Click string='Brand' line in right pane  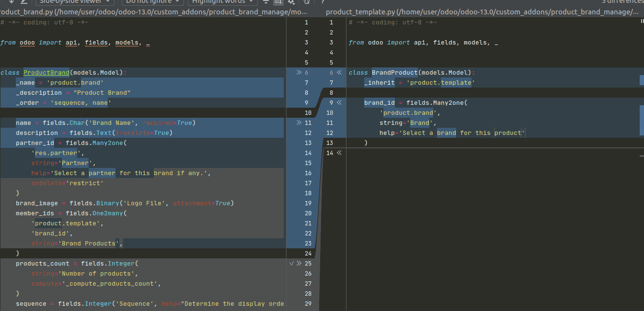click(x=408, y=123)
